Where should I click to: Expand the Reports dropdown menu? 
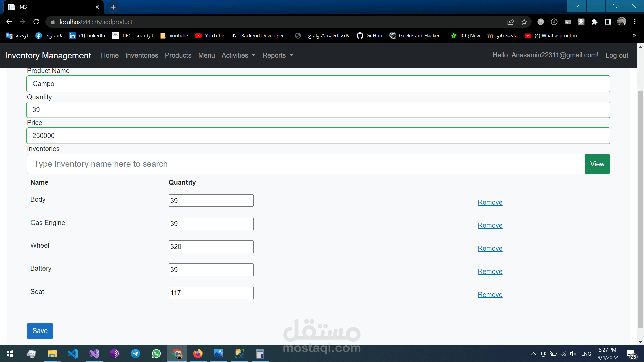[277, 55]
